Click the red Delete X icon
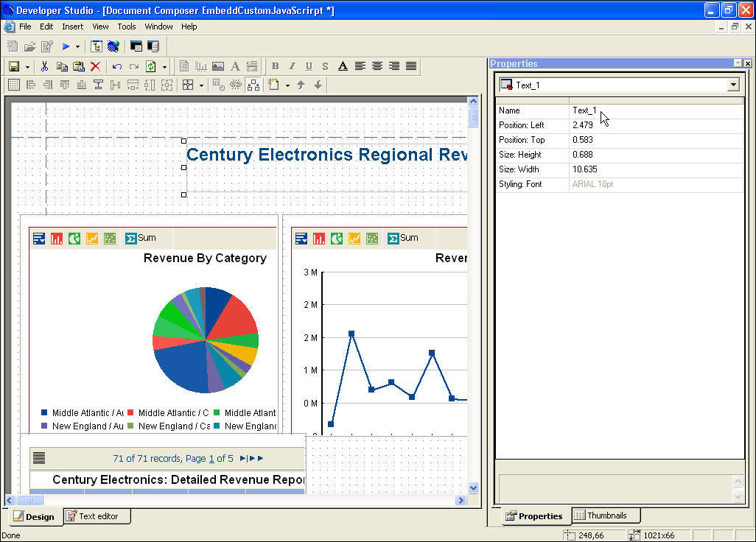 point(95,66)
